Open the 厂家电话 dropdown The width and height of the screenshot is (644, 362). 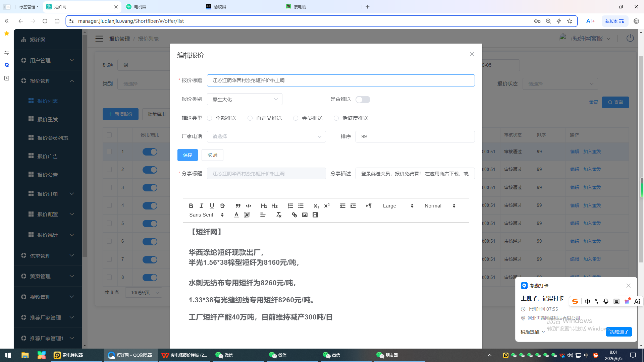click(x=266, y=136)
